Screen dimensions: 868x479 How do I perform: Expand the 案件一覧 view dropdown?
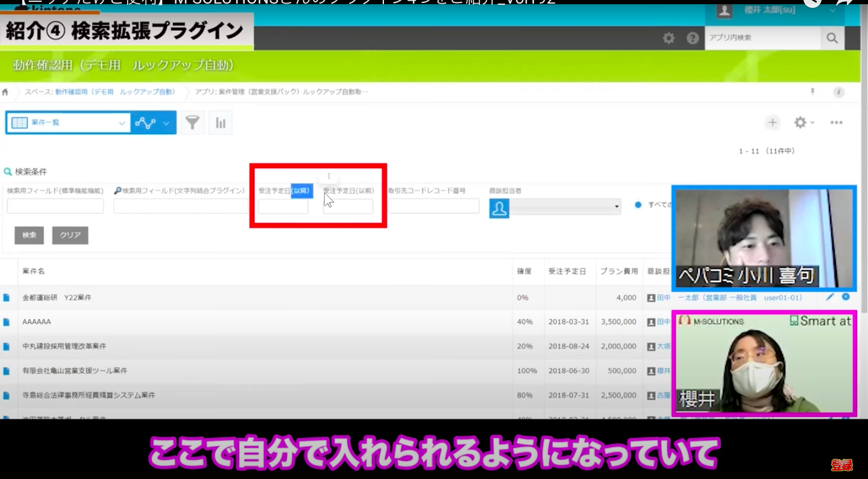pos(122,123)
